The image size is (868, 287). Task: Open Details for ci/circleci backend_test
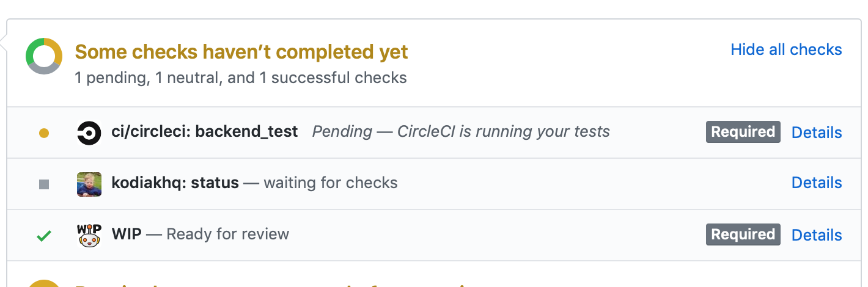click(x=816, y=133)
